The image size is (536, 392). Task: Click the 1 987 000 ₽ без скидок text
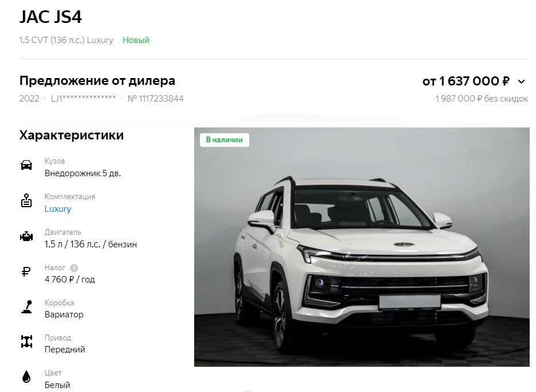(x=481, y=99)
